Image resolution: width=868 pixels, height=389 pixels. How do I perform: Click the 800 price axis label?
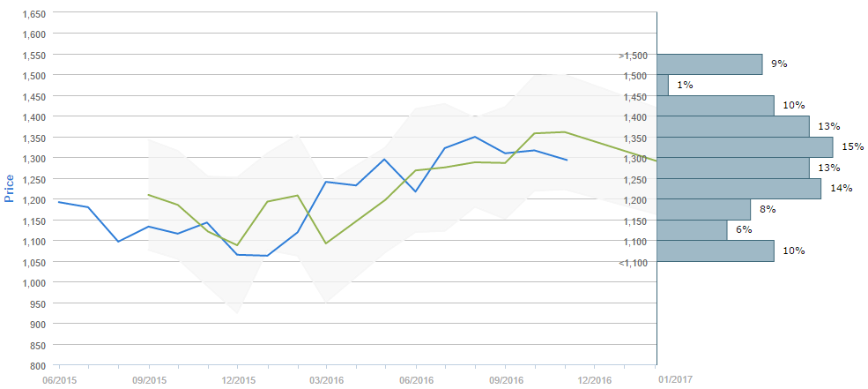point(40,365)
